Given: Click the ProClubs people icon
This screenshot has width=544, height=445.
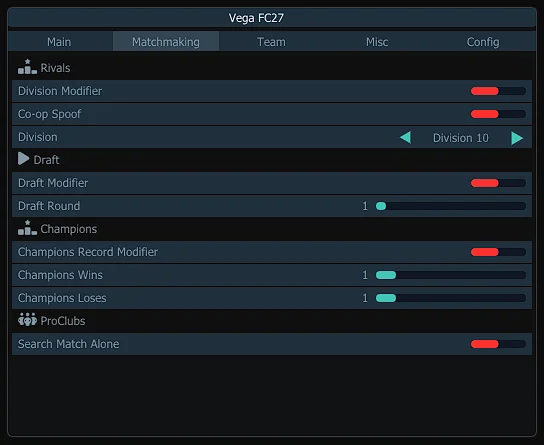Looking at the screenshot, I should [27, 319].
